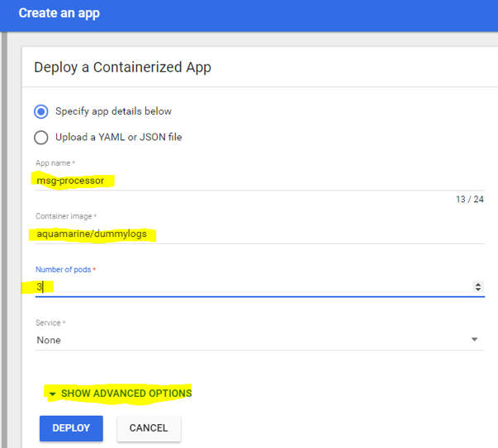This screenshot has width=498, height=448.
Task: Click the "None" value in Service selector
Action: (x=49, y=340)
